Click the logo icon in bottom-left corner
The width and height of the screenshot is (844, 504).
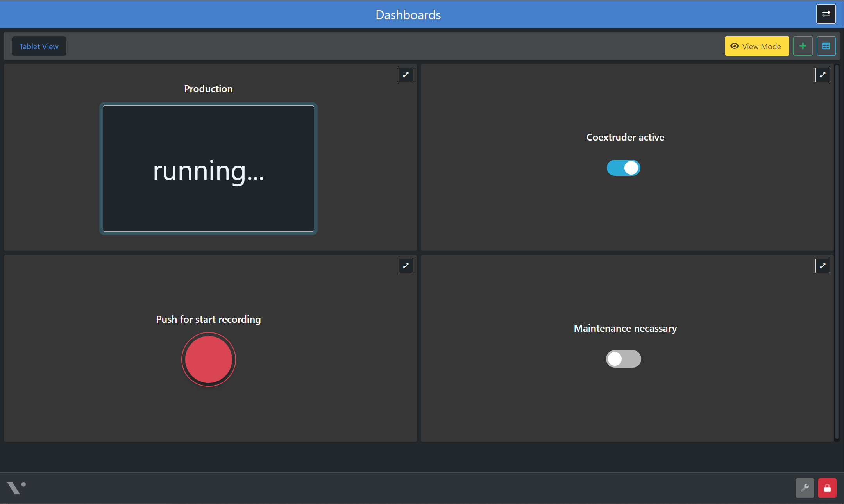coord(16,488)
